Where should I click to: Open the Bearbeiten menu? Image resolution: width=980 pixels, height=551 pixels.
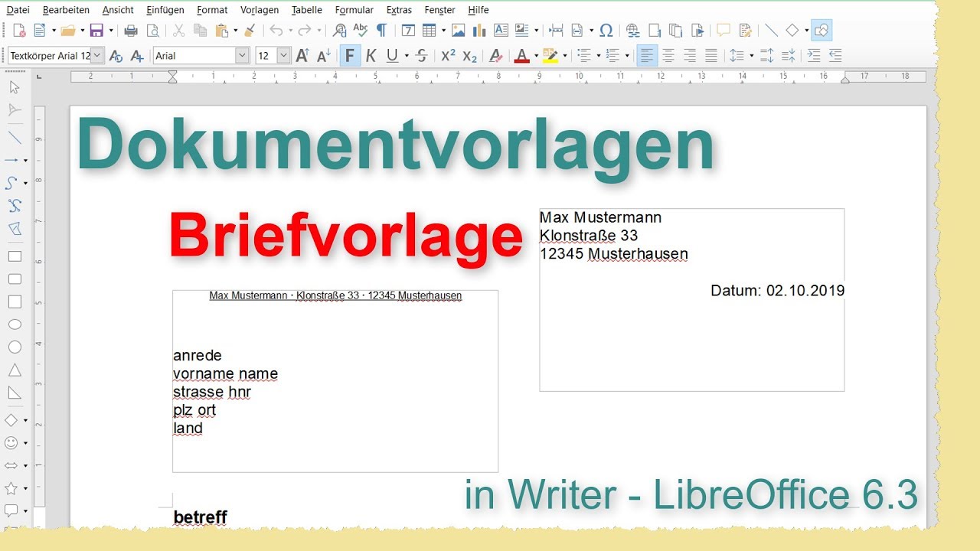point(66,10)
